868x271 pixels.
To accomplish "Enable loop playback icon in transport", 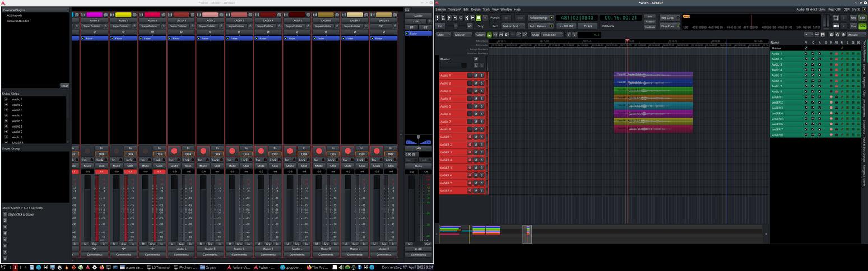I will [x=461, y=18].
